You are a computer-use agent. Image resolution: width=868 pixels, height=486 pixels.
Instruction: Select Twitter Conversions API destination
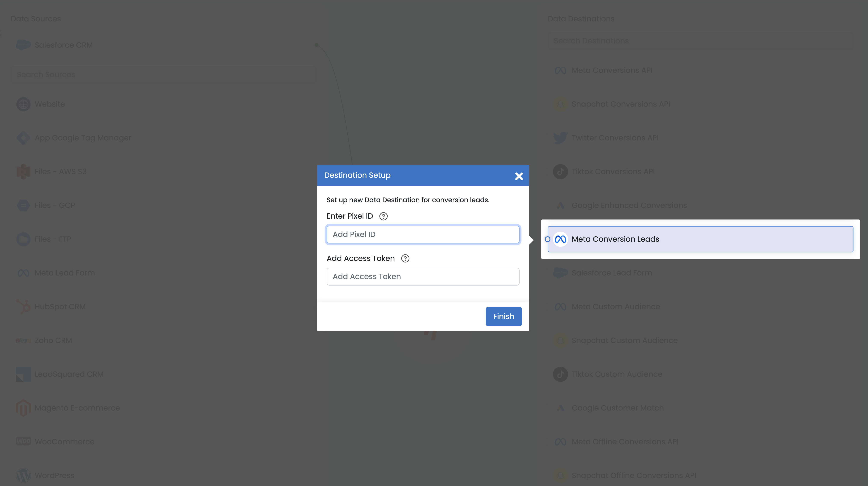700,138
